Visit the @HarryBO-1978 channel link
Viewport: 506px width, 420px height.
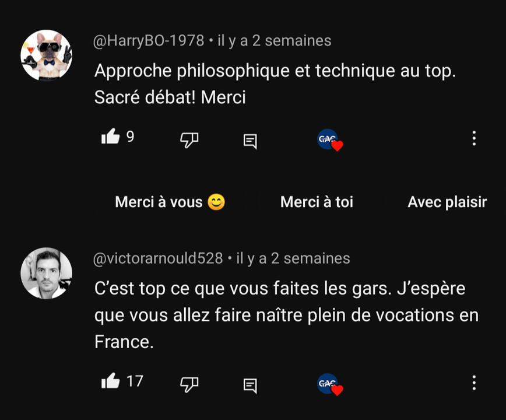[149, 41]
